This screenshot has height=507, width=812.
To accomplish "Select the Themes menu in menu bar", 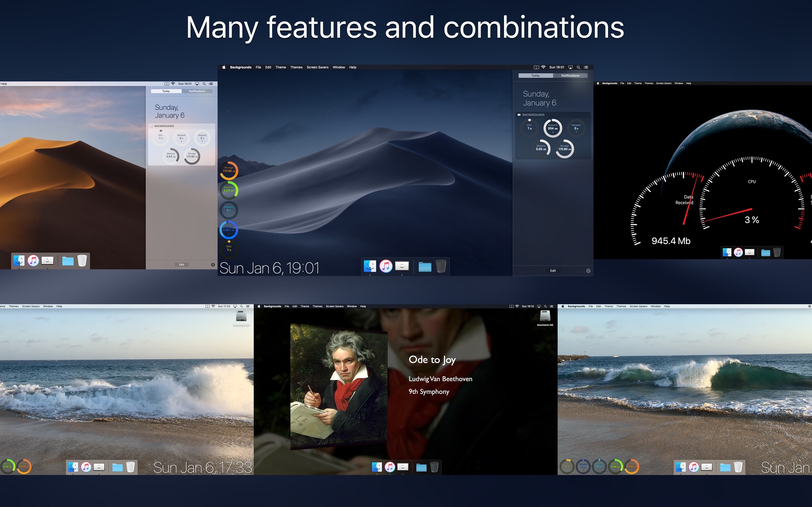I will [x=296, y=67].
